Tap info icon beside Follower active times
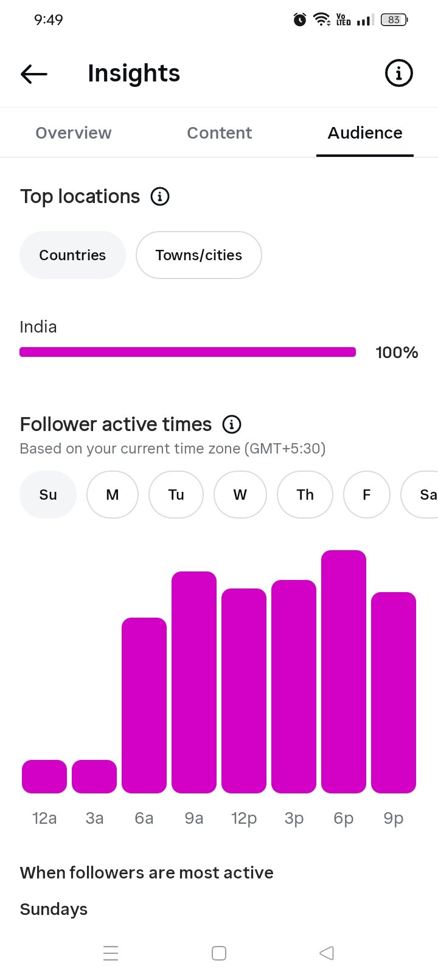Image resolution: width=438 pixels, height=980 pixels. coord(232,424)
